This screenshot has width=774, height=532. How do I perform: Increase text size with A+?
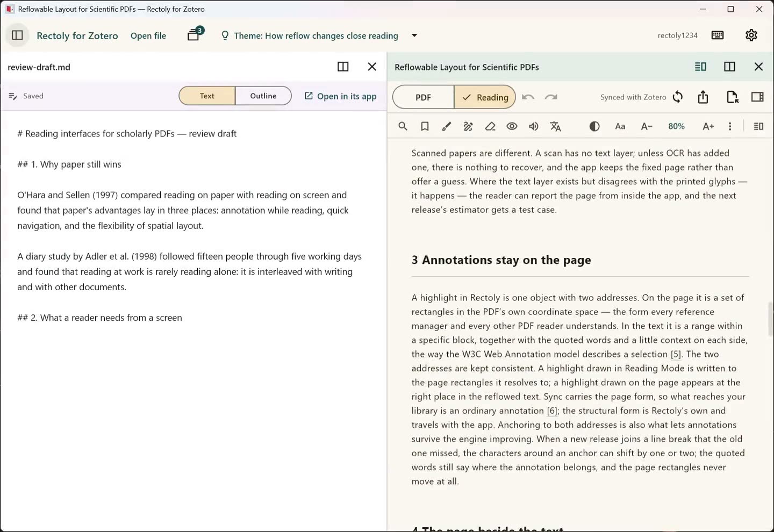pos(708,126)
